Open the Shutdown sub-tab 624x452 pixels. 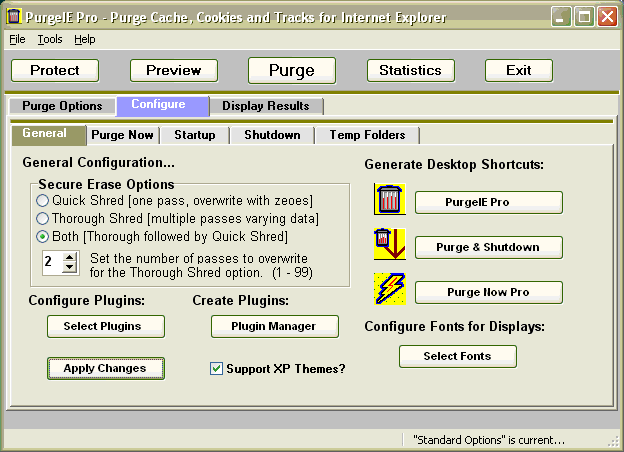click(x=272, y=135)
